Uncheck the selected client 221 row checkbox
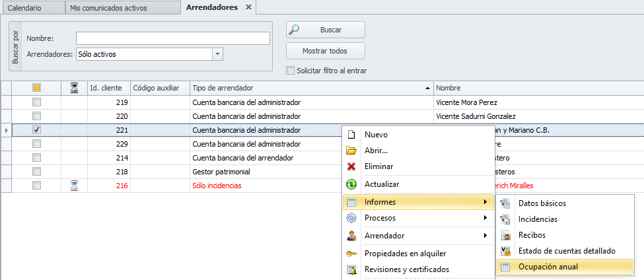The width and height of the screenshot is (644, 280). 37,130
